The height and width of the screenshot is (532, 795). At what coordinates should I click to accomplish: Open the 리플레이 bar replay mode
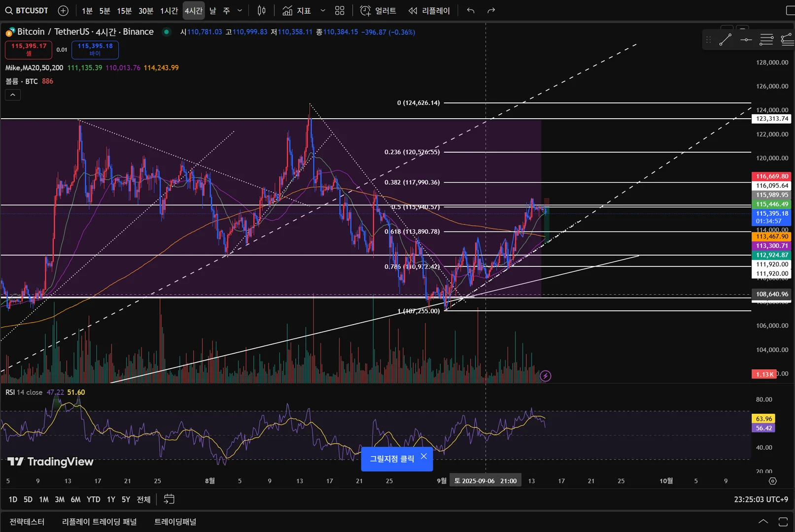[x=429, y=10]
